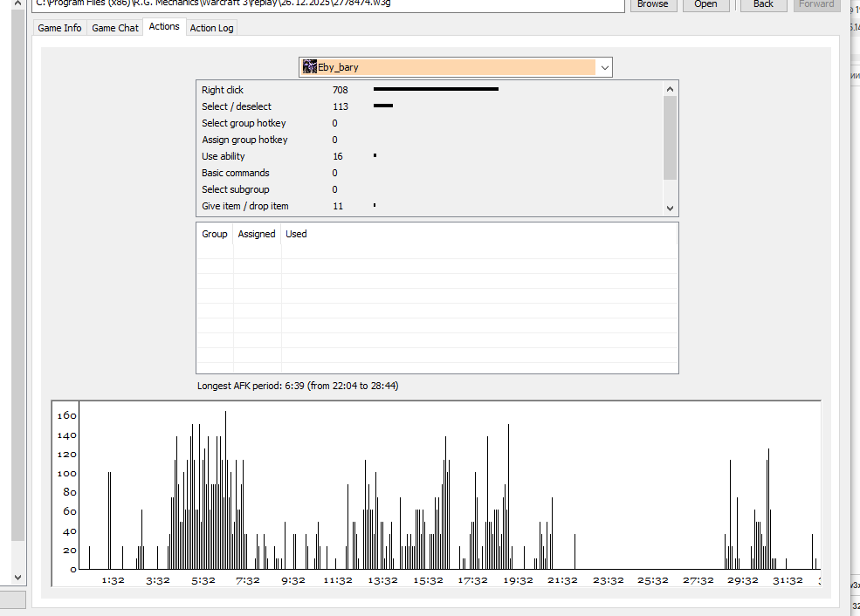Click the replay file path field
860x616 pixels.
pyautogui.click(x=328, y=4)
